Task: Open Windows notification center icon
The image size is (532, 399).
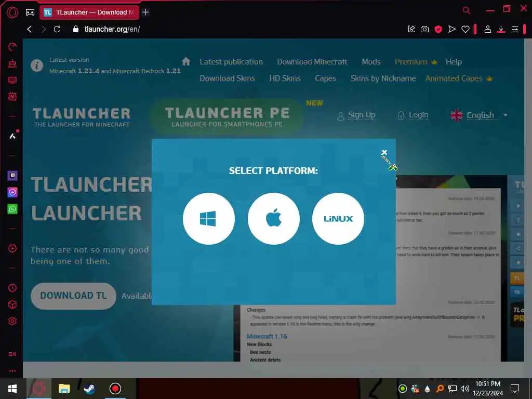Action: click(x=515, y=389)
